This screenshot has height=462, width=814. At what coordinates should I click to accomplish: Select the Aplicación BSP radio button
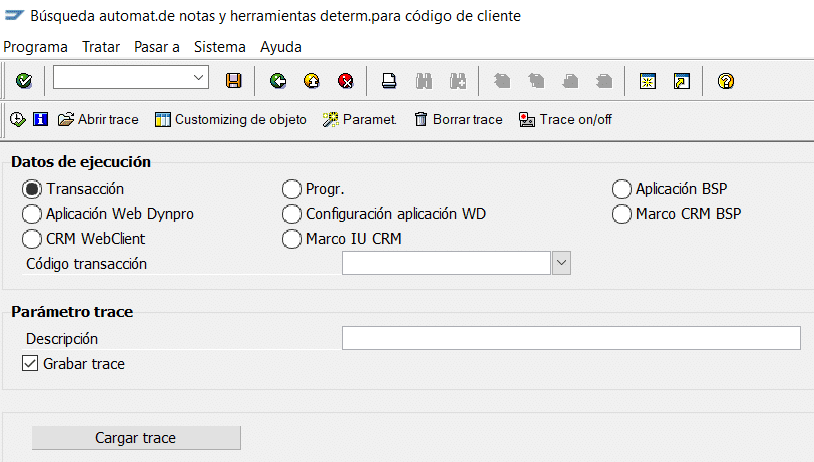tap(621, 188)
